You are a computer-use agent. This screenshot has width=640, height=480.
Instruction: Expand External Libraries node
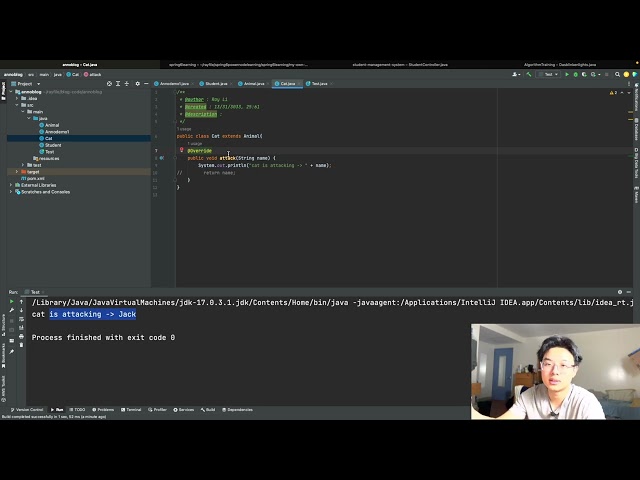coord(11,185)
